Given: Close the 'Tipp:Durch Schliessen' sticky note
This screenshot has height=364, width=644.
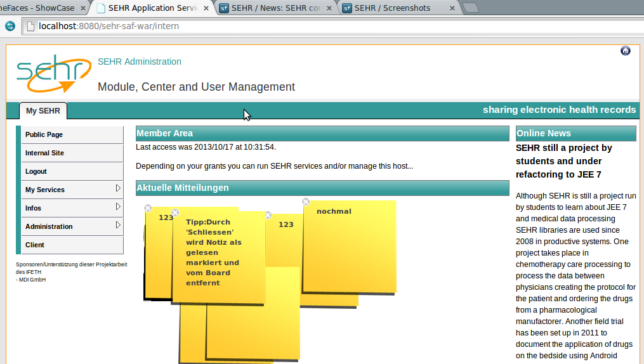Looking at the screenshot, I should [175, 212].
